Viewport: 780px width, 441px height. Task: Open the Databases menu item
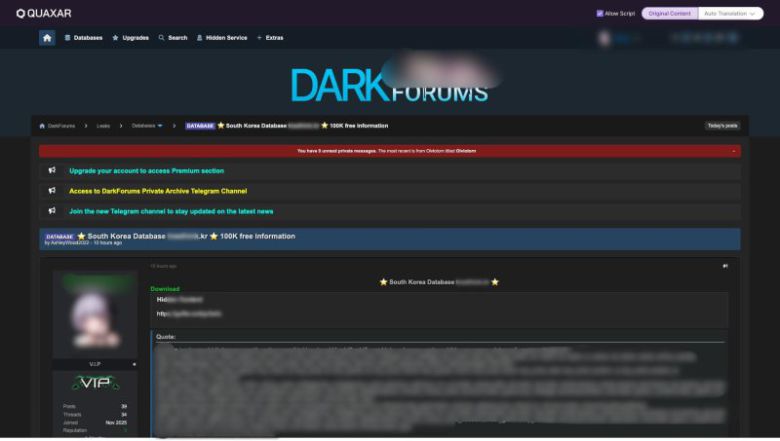tap(84, 38)
